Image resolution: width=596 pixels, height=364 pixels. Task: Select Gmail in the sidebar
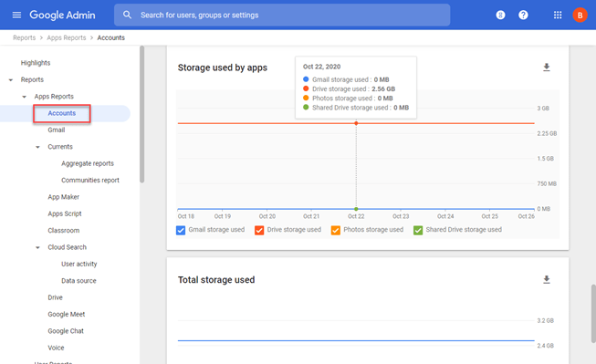(57, 130)
